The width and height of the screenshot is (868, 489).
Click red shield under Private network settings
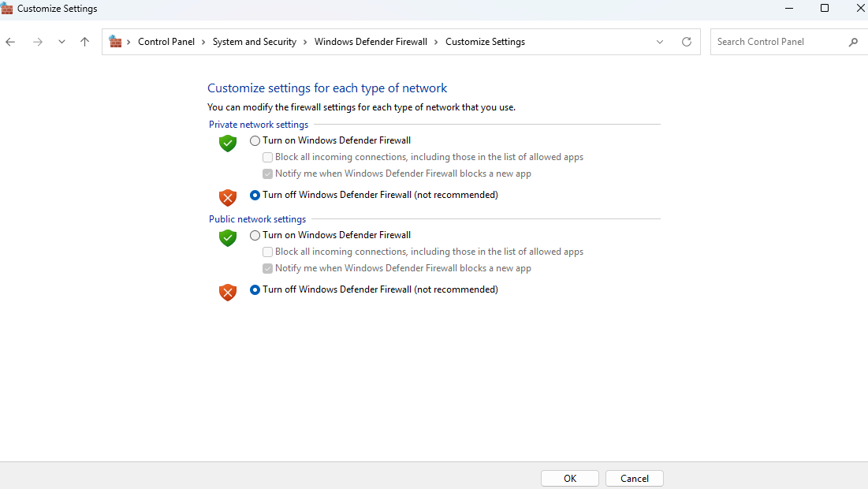click(x=228, y=198)
